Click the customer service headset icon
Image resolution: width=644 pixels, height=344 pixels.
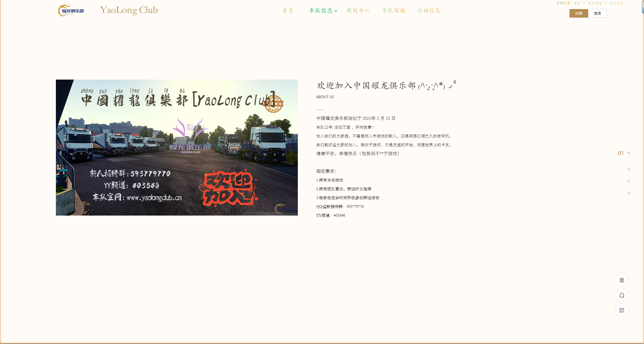(x=622, y=280)
